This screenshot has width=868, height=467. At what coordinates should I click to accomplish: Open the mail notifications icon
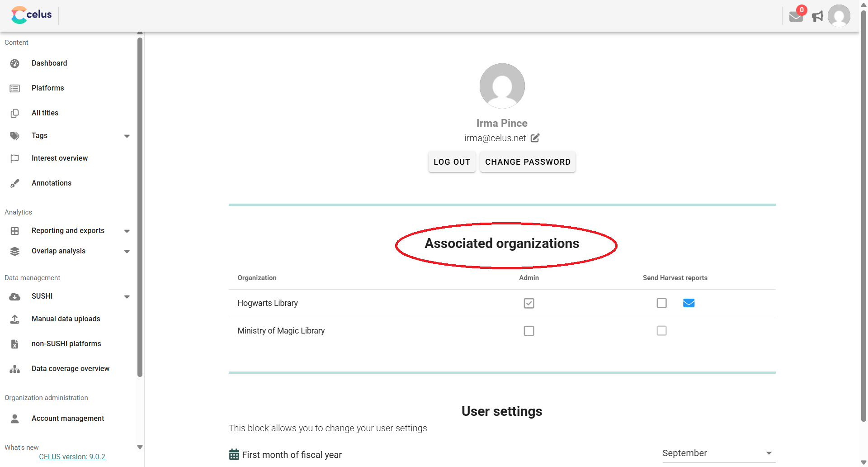pos(796,16)
